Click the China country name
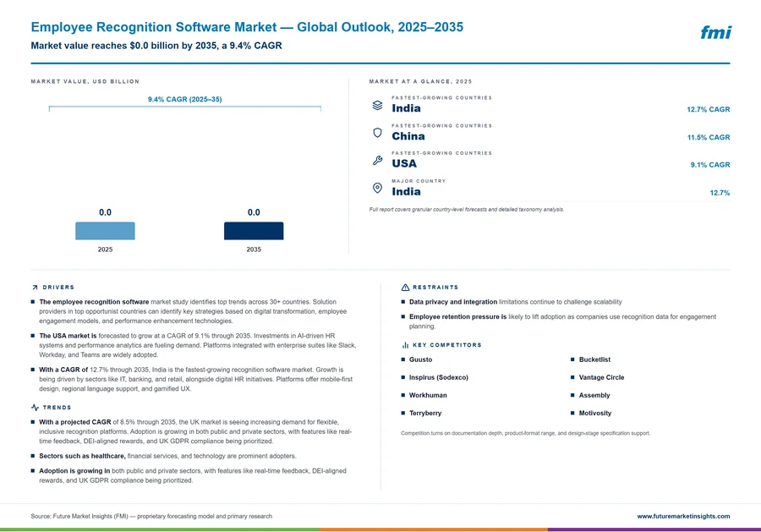This screenshot has height=532, width=761. point(408,136)
